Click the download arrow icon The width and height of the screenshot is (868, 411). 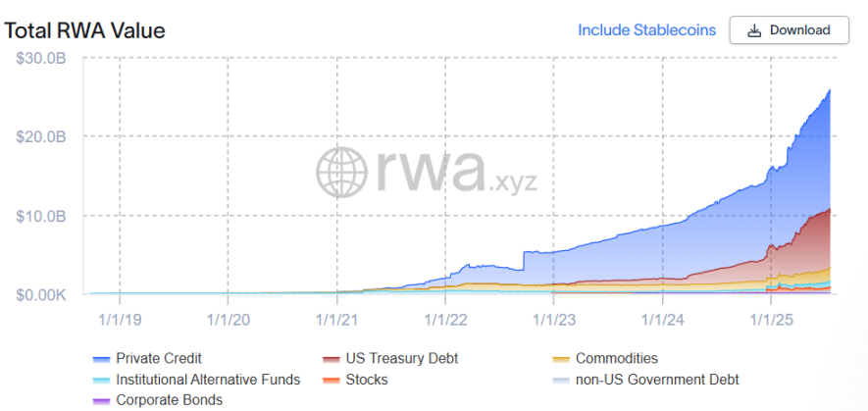(754, 30)
